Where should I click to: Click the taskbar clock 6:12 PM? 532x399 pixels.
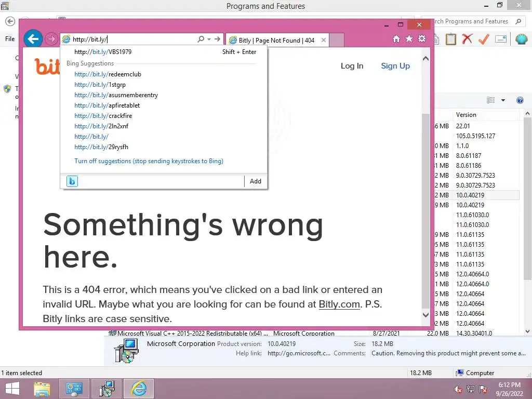click(509, 389)
